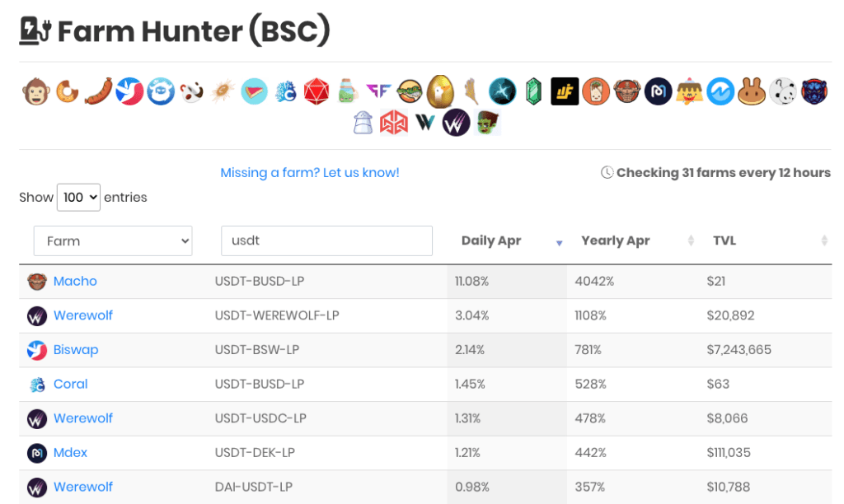The height and width of the screenshot is (504, 844).
Task: Click the panda farm icon near PancakeSwap
Action: click(783, 91)
